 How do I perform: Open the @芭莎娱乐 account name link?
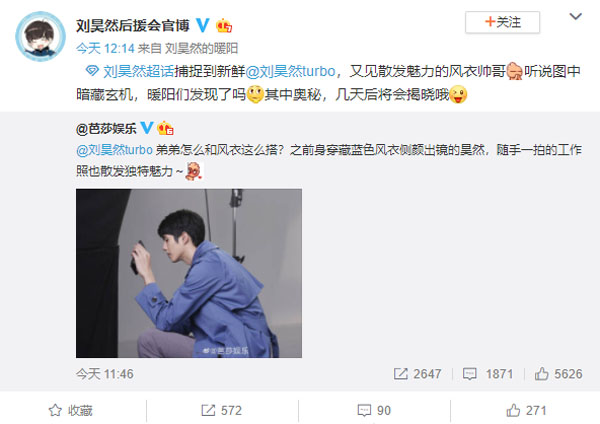coord(106,129)
